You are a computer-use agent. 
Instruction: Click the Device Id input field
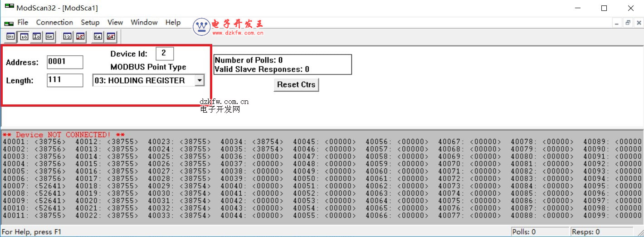165,54
